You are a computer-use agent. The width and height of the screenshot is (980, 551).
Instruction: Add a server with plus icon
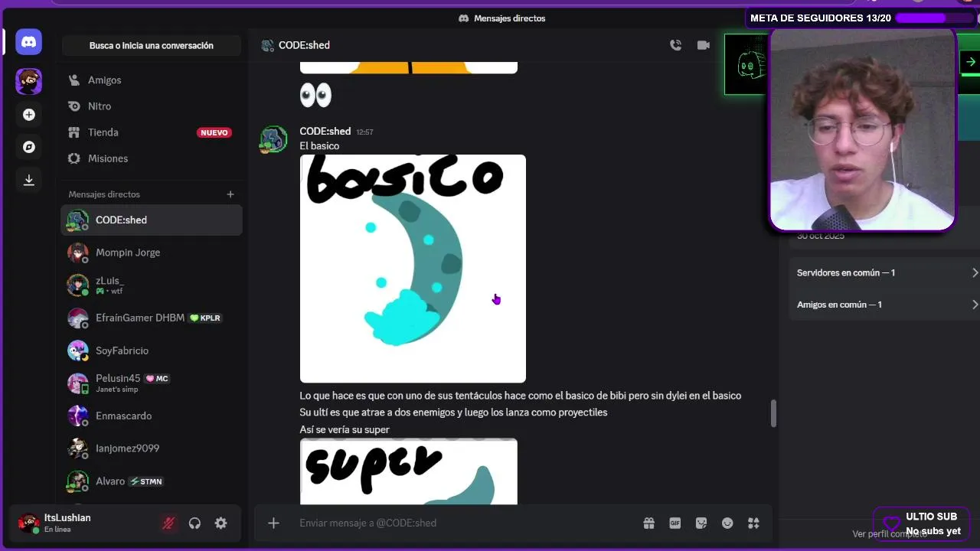pyautogui.click(x=29, y=115)
